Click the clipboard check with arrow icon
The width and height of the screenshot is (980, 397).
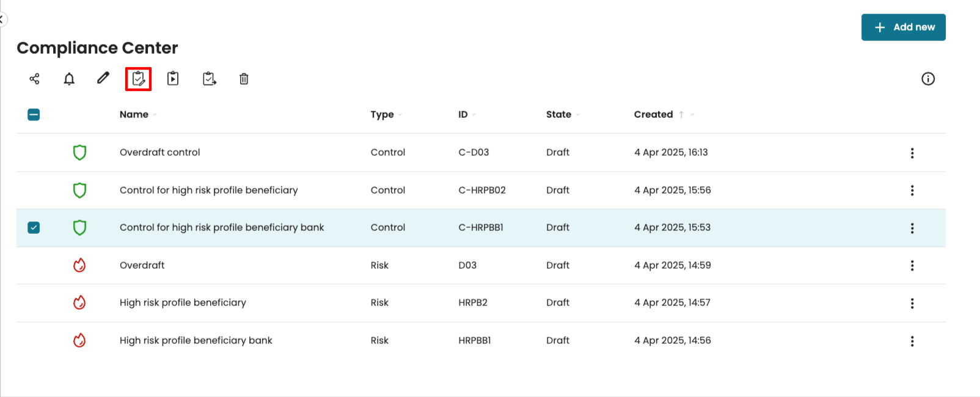coord(209,79)
